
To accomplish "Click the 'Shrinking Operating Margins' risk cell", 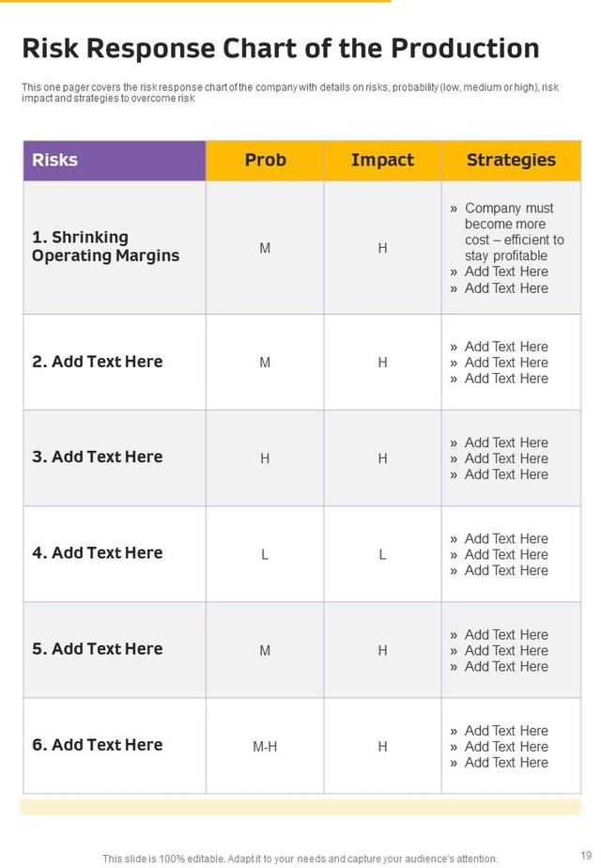I will (x=105, y=247).
